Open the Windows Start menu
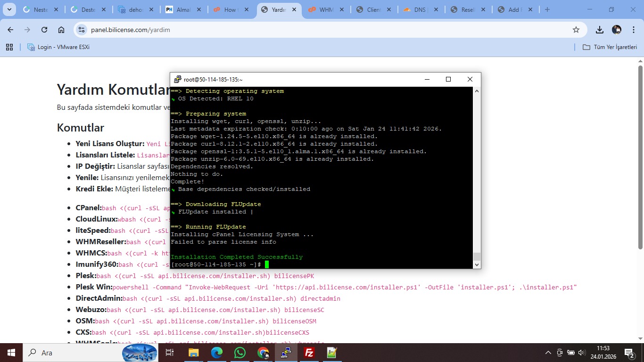The height and width of the screenshot is (362, 644). [11, 353]
